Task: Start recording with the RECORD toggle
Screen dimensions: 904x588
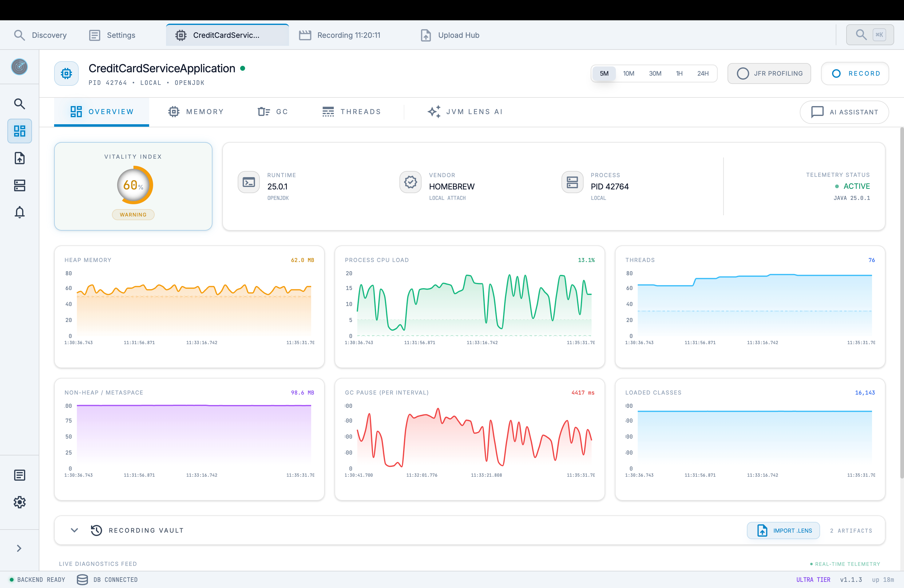Action: pyautogui.click(x=854, y=73)
